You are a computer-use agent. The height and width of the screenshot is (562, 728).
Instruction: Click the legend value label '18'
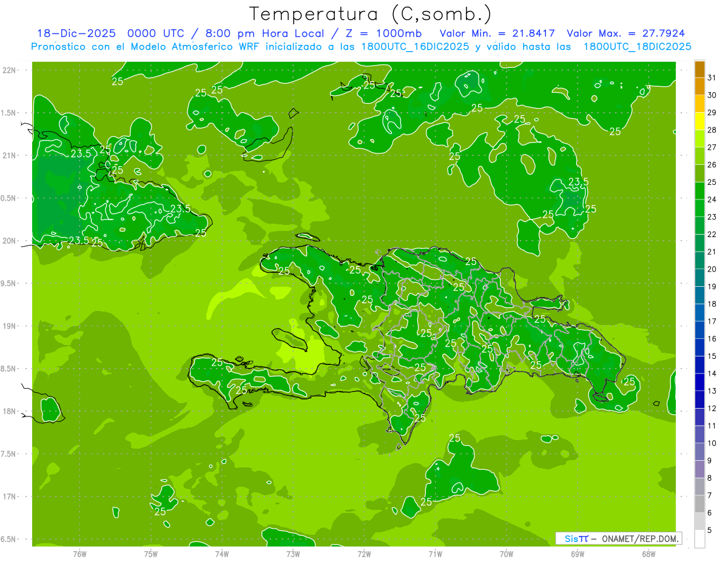[x=712, y=304]
